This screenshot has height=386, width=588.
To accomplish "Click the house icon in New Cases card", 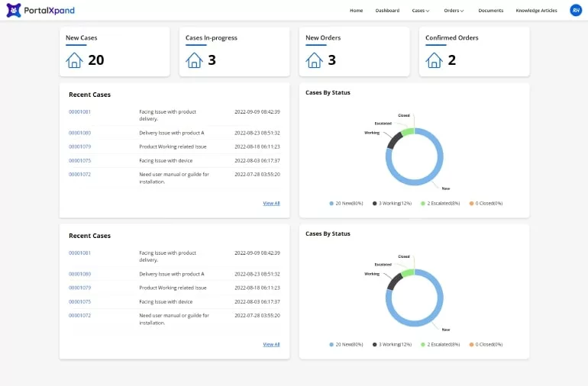I will pyautogui.click(x=74, y=60).
